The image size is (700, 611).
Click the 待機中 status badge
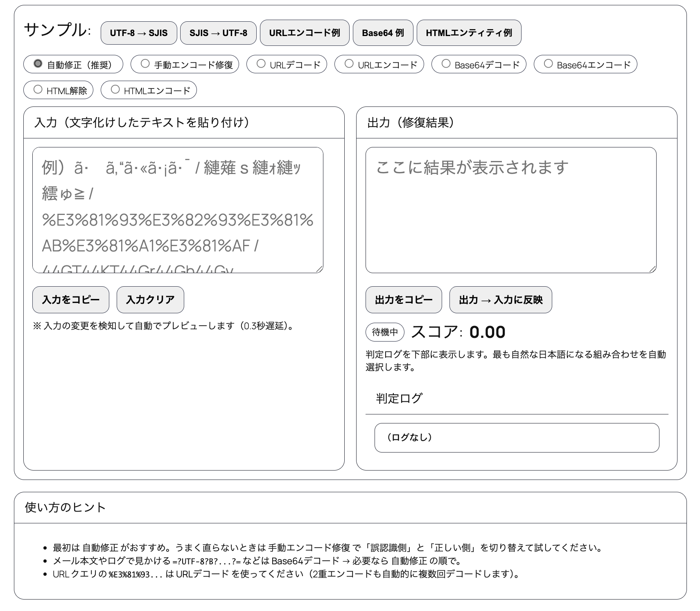(385, 332)
